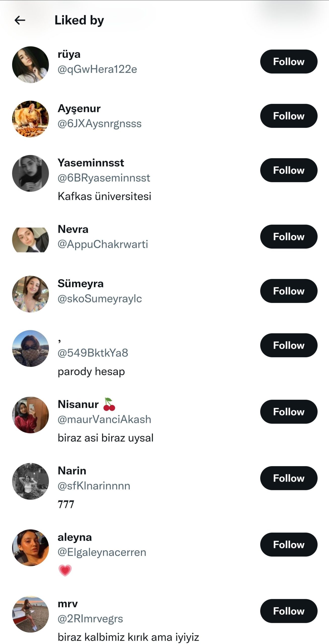The width and height of the screenshot is (329, 644).
Task: Follow Narin's account
Action: [x=289, y=478]
